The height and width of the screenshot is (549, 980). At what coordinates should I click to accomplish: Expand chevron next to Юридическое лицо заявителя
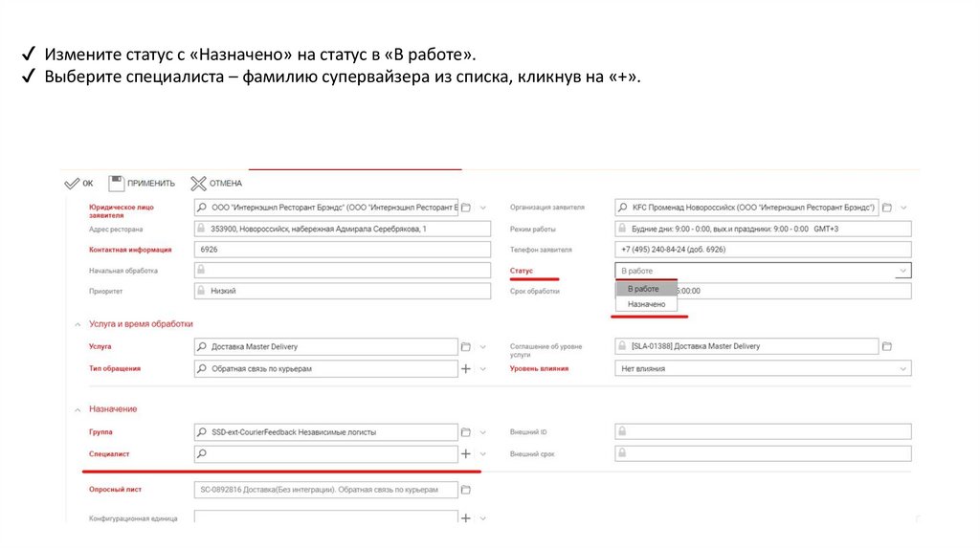tap(482, 208)
